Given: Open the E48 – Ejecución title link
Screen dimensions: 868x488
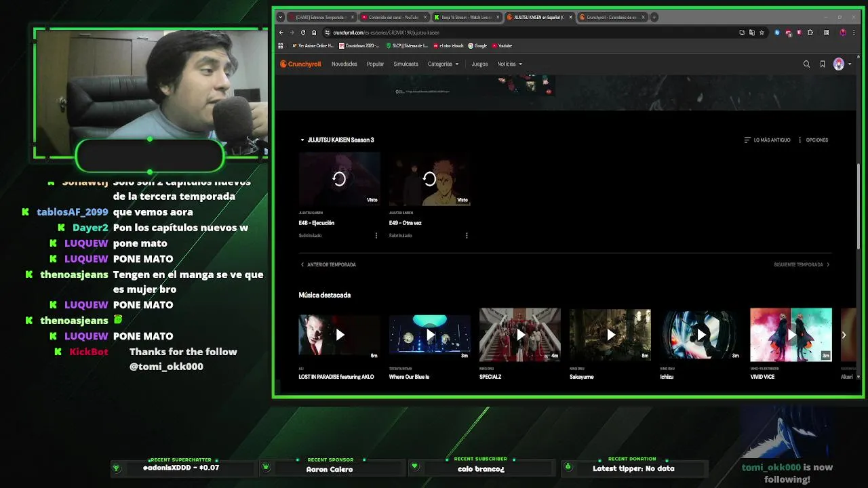Looking at the screenshot, I should click(x=316, y=222).
